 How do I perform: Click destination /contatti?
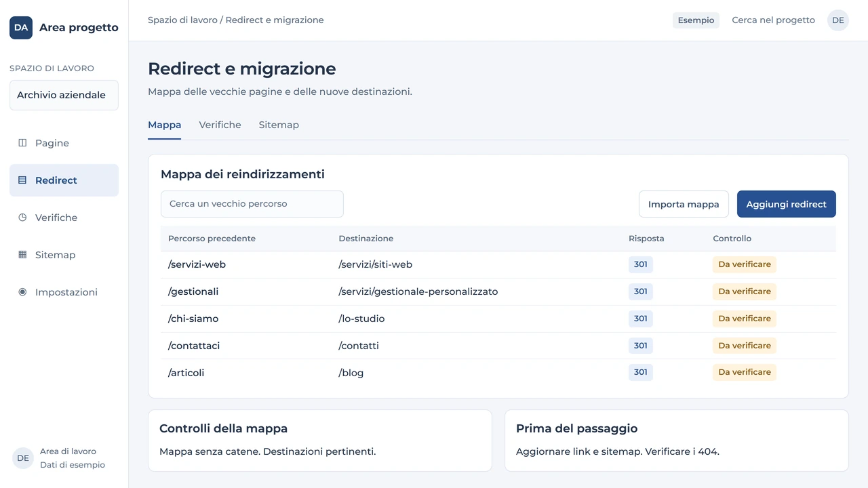(x=359, y=346)
